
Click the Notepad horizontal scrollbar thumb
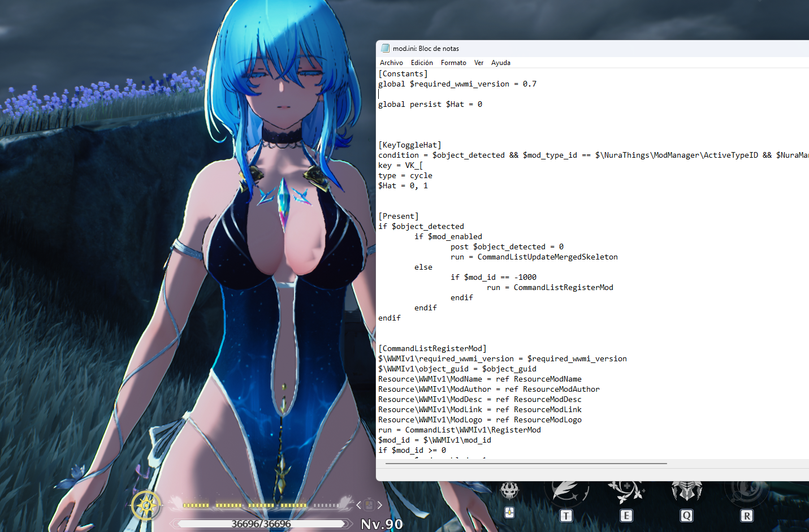pos(526,464)
